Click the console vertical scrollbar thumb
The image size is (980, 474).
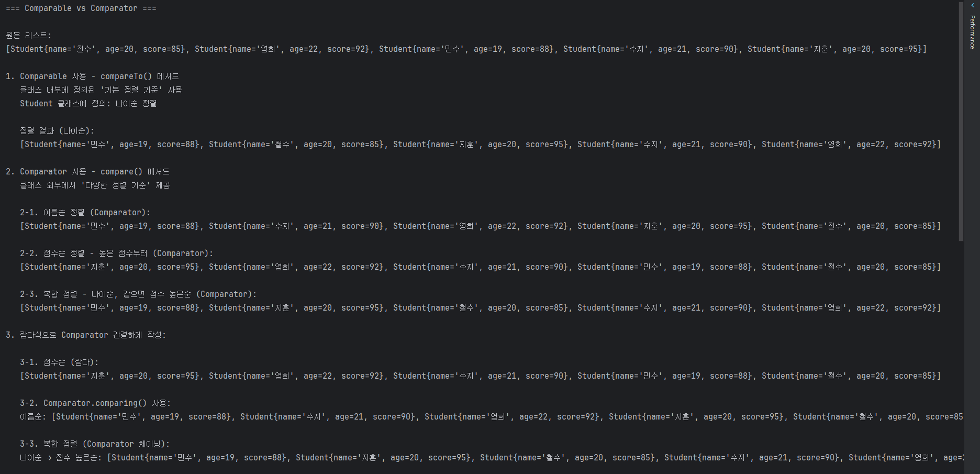click(961, 120)
